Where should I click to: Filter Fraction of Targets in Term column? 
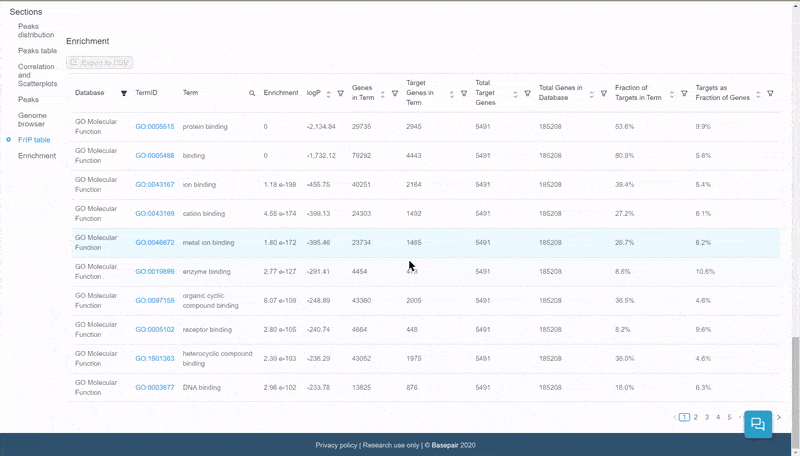coord(684,93)
